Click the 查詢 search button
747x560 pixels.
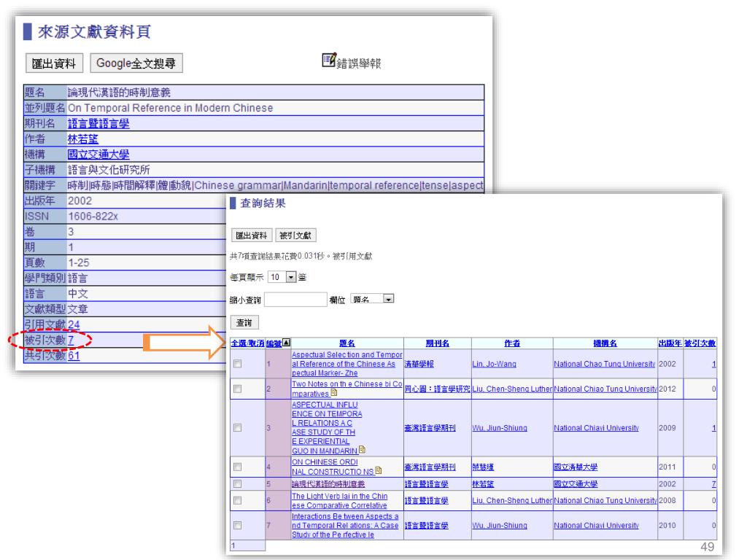pos(244,323)
